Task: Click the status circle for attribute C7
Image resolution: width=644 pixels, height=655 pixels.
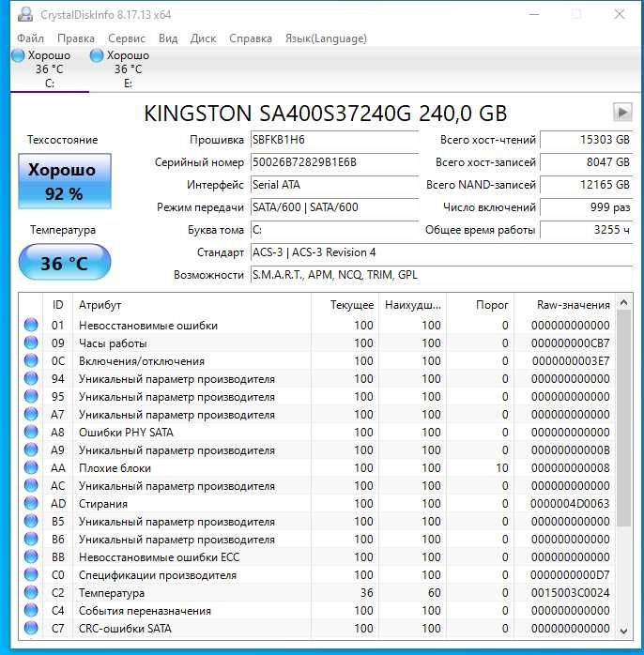Action: click(x=31, y=628)
